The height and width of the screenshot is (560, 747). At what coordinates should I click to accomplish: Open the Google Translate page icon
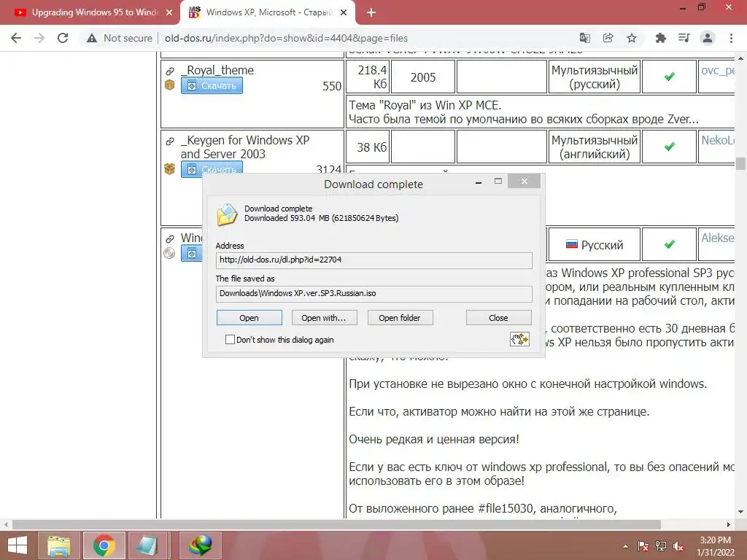[x=584, y=38]
